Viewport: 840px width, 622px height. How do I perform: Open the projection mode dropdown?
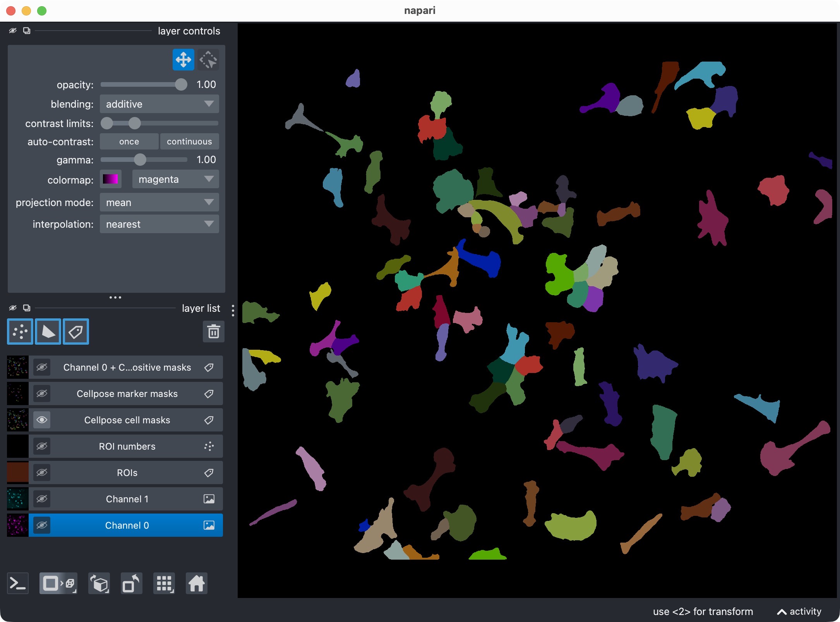pos(159,203)
